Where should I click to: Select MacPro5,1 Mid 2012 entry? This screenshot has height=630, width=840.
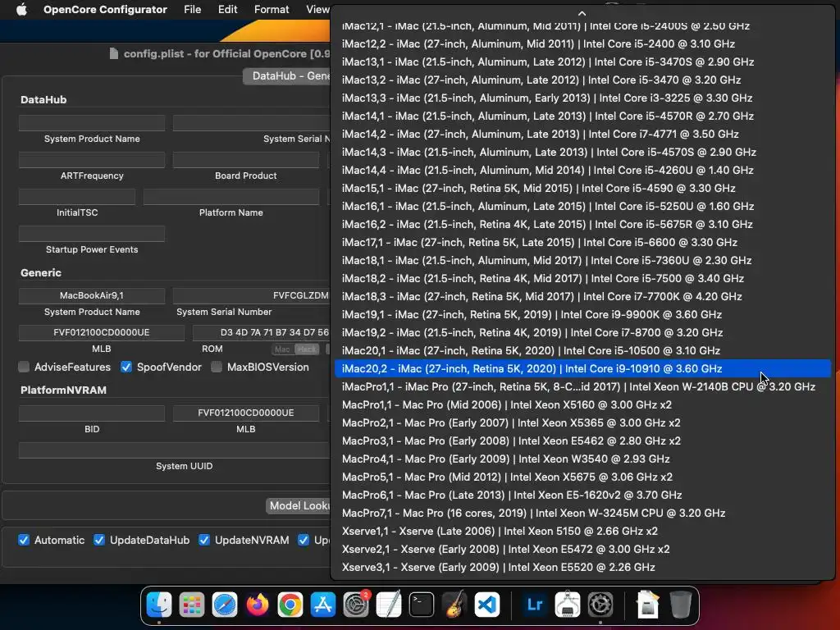pyautogui.click(x=582, y=477)
